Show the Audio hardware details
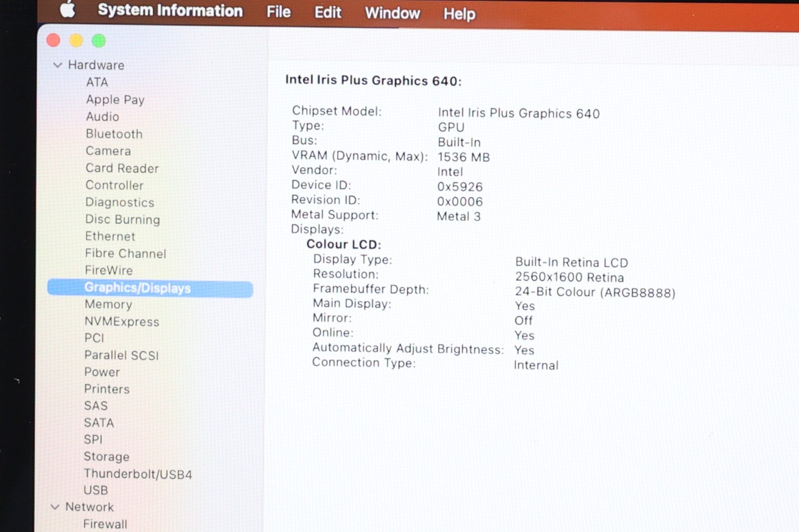This screenshot has width=799, height=532. pos(102,116)
